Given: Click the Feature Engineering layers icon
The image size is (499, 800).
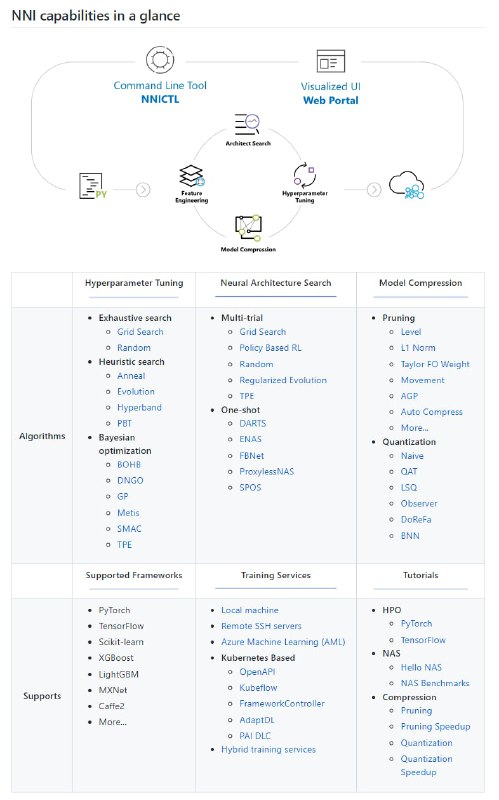Looking at the screenshot, I should coord(192,176).
